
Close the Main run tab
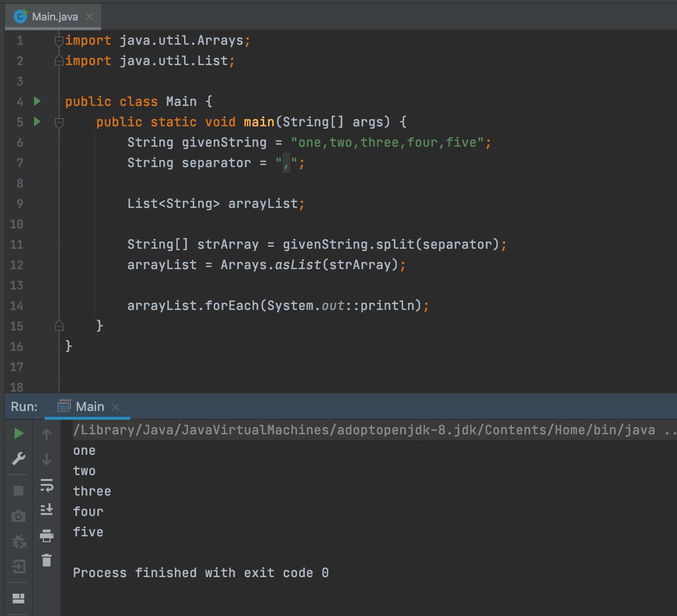coord(116,407)
